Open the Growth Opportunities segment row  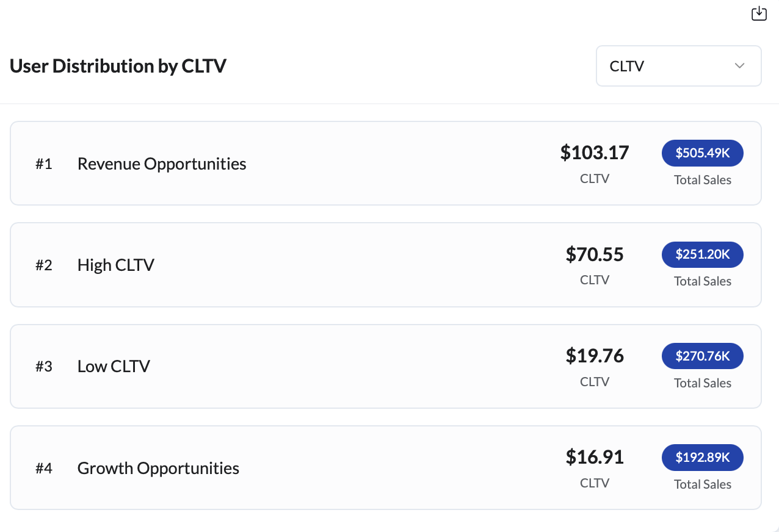[x=386, y=468]
